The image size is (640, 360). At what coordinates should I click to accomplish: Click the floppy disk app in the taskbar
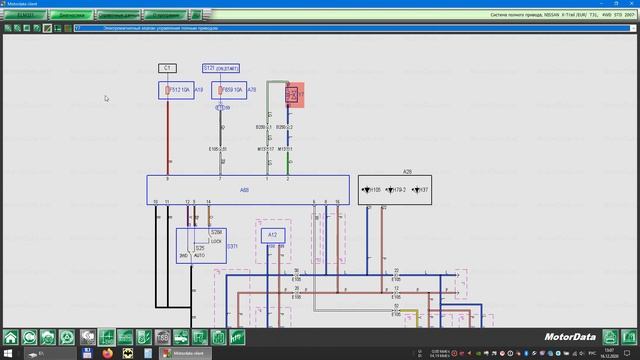click(x=87, y=353)
